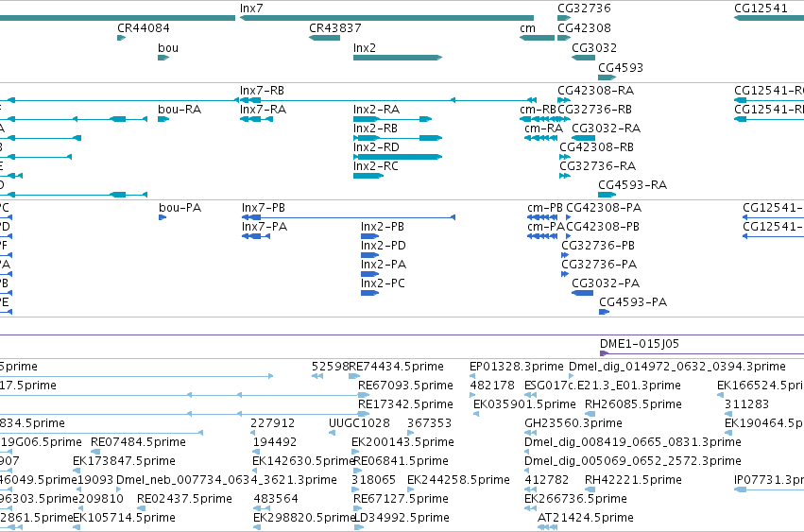This screenshot has width=804, height=532.
Task: Click the CG4593 gene label
Action: click(x=621, y=67)
